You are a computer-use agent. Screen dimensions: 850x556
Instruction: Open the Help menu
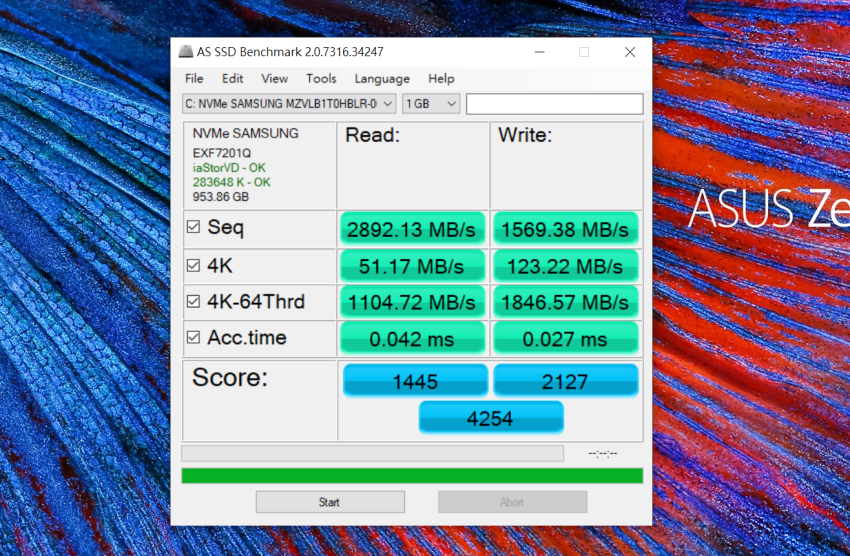(441, 79)
